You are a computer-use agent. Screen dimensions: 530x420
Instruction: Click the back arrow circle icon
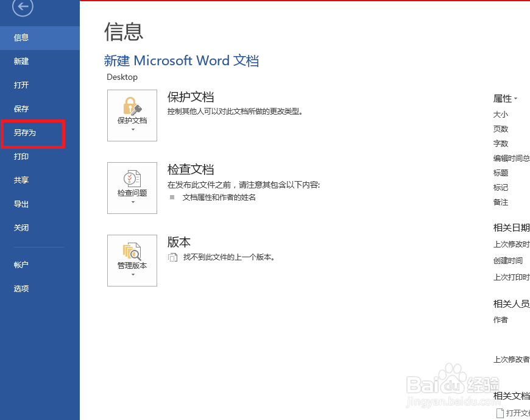point(23,7)
